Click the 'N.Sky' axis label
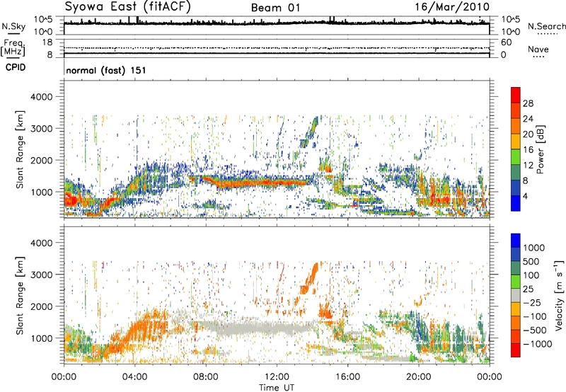566x392 pixels. click(13, 26)
